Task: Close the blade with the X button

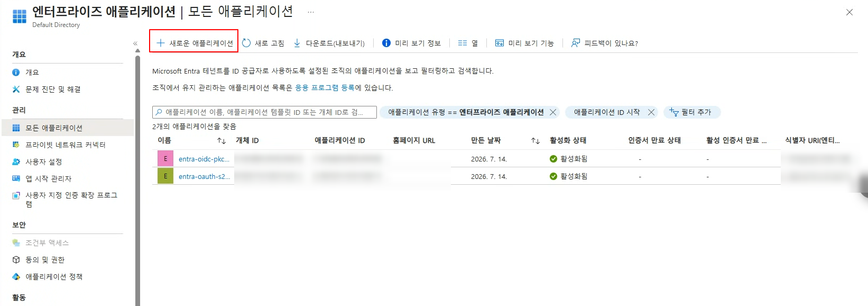Action: click(849, 12)
